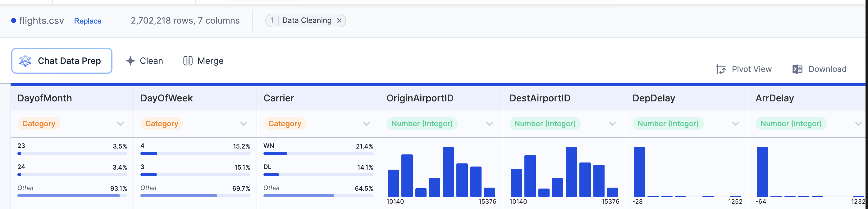The width and height of the screenshot is (868, 209).
Task: Click the Excel Download icon
Action: 797,69
